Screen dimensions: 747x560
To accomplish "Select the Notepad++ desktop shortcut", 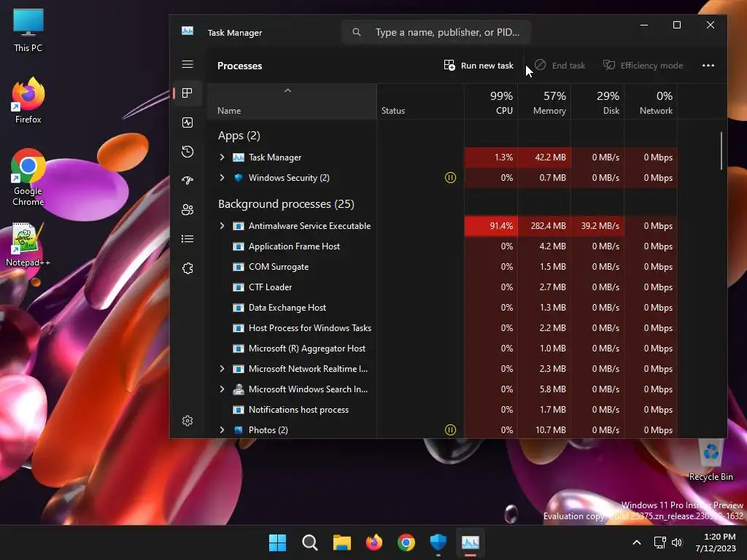I will point(28,245).
